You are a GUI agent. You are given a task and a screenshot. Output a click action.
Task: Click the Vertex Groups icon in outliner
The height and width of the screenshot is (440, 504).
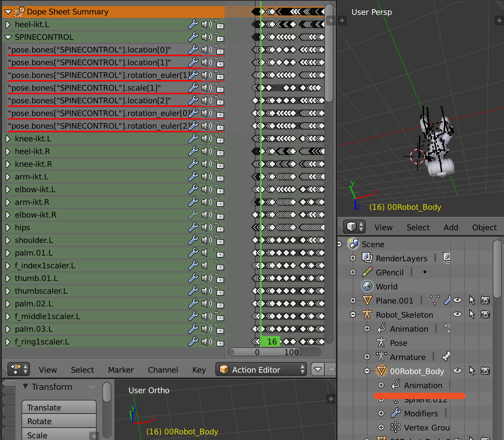pyautogui.click(x=395, y=427)
